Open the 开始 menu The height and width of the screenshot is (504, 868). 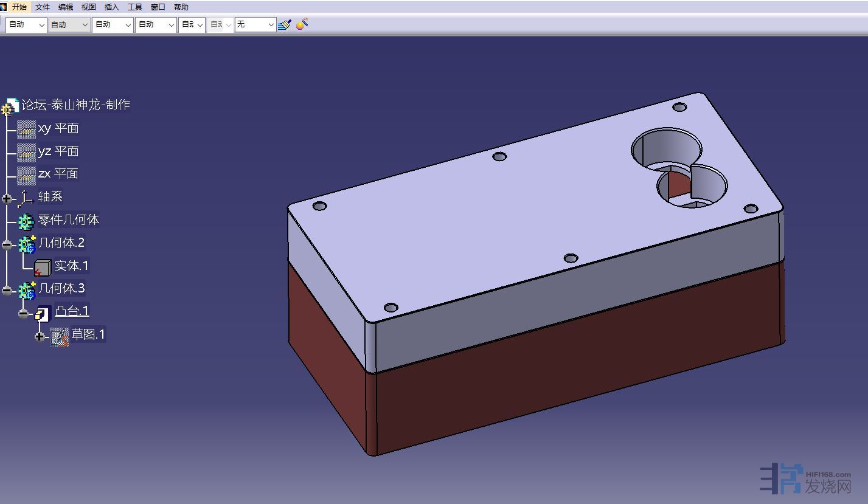(x=19, y=7)
